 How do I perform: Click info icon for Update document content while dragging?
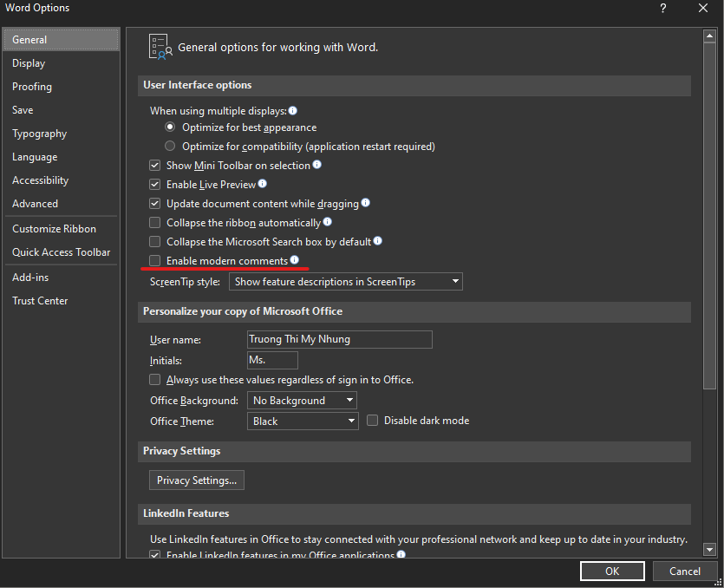click(365, 203)
